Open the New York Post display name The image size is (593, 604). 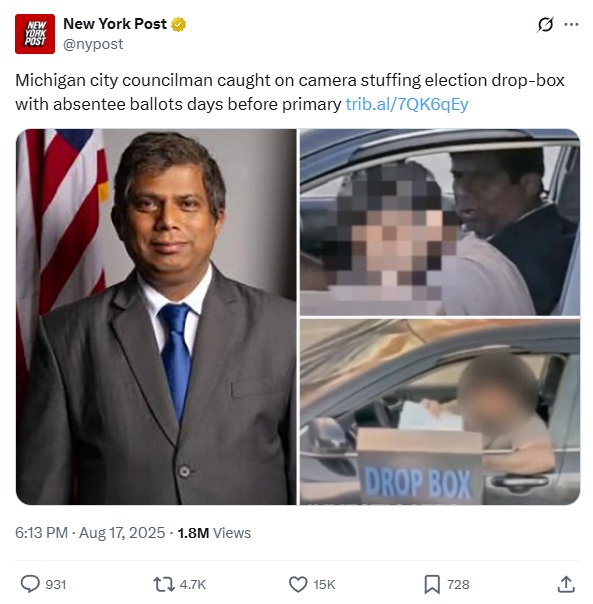115,24
